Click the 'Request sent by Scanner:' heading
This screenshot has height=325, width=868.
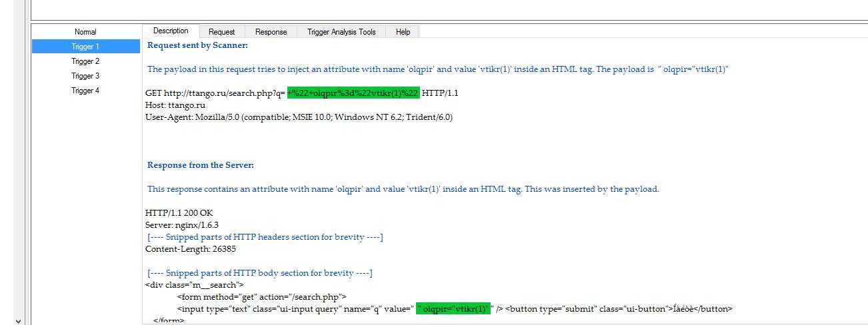(x=197, y=45)
